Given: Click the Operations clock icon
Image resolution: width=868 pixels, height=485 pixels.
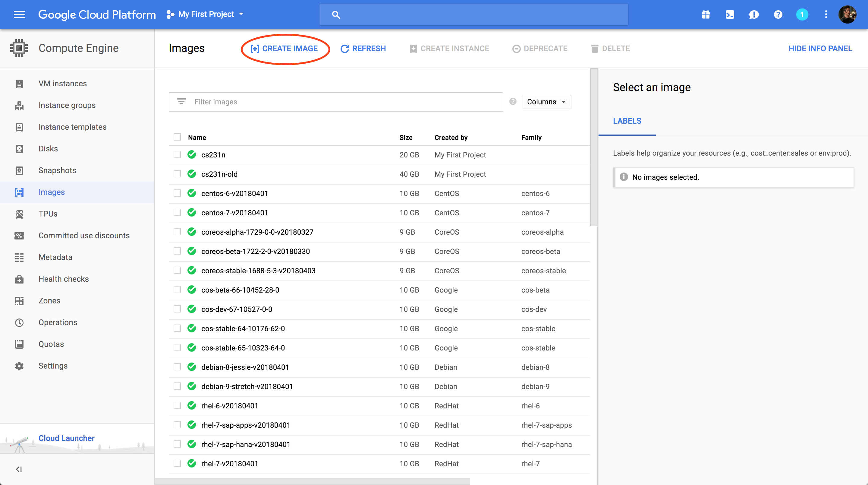Looking at the screenshot, I should pyautogui.click(x=19, y=322).
